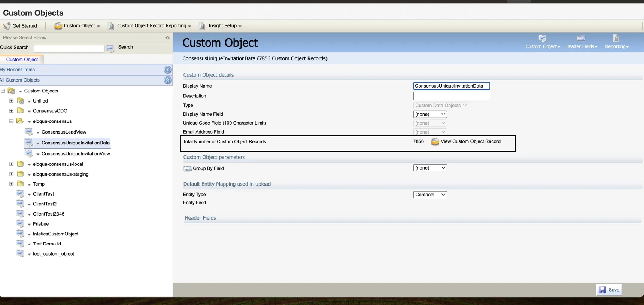Collapse the eloqua-consensus folder node
The width and height of the screenshot is (644, 305).
[x=12, y=121]
